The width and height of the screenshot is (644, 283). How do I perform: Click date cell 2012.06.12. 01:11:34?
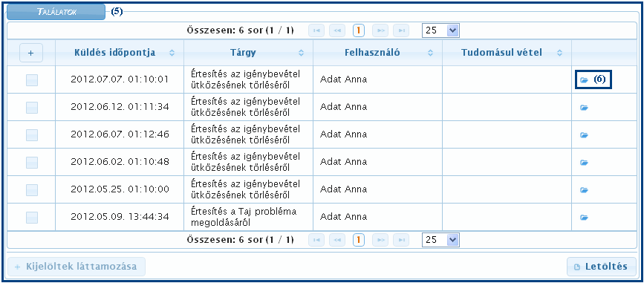click(120, 107)
